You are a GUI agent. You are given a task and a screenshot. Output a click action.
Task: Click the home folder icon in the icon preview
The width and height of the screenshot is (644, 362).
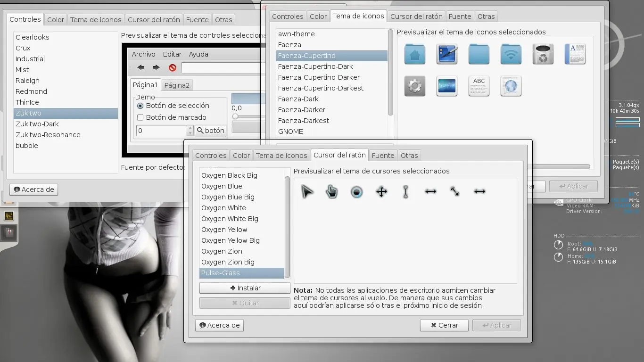(x=415, y=54)
